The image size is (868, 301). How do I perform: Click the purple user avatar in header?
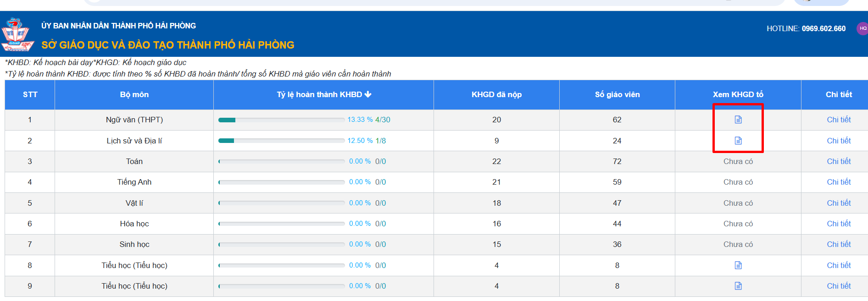(x=862, y=28)
